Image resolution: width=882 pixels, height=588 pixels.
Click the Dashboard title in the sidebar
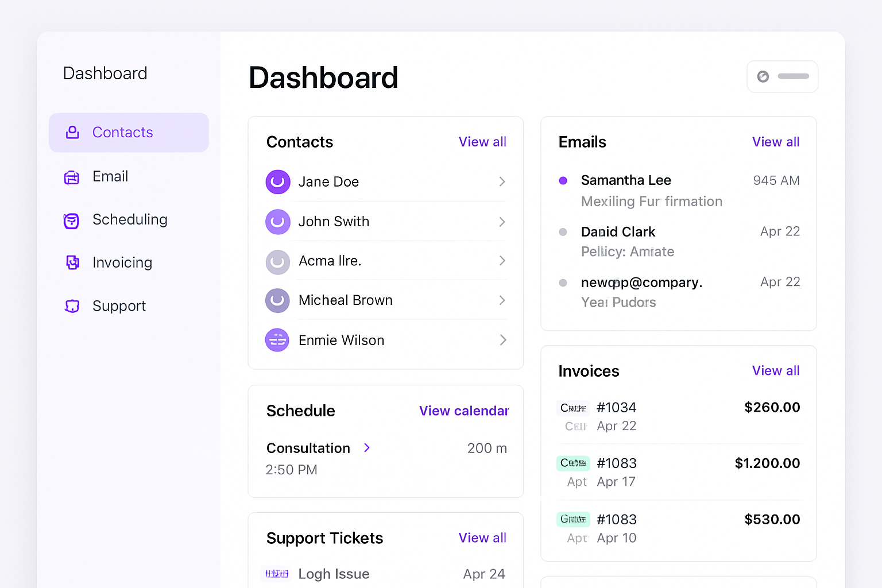(105, 73)
